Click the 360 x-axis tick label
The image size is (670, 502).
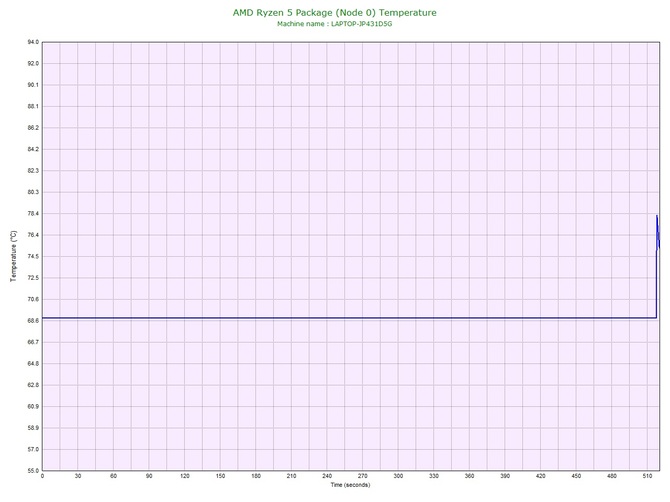[469, 476]
